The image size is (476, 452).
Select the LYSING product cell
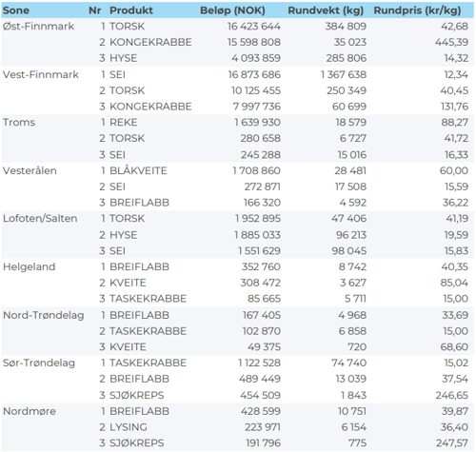pos(129,427)
